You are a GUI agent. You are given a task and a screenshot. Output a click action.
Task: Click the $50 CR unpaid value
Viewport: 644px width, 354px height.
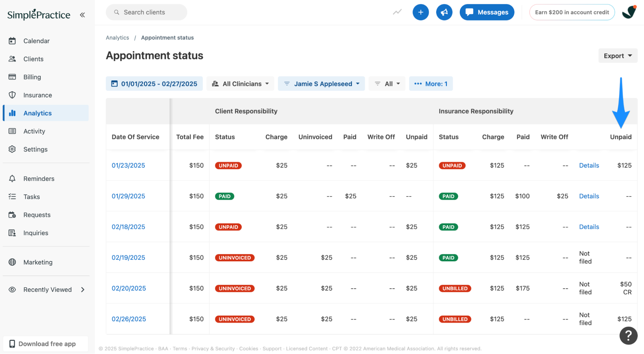tap(626, 288)
